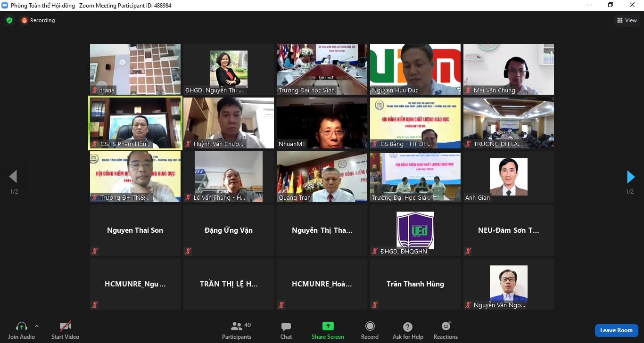Image resolution: width=644 pixels, height=343 pixels.
Task: Expand audio options arrow beside Join Audio
Action: pos(37,326)
